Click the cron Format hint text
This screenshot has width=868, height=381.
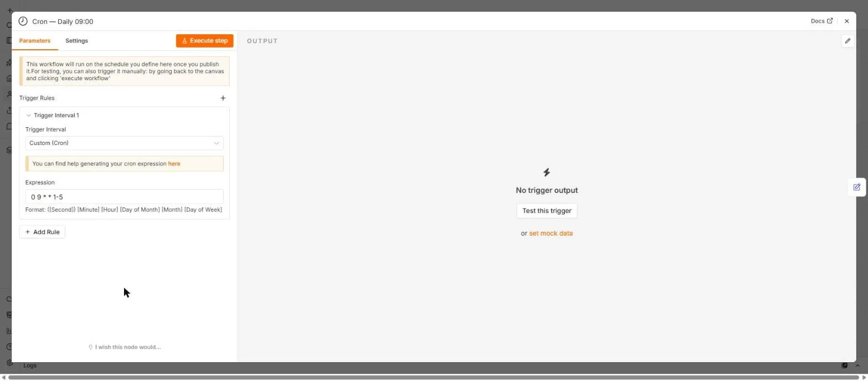pyautogui.click(x=124, y=210)
